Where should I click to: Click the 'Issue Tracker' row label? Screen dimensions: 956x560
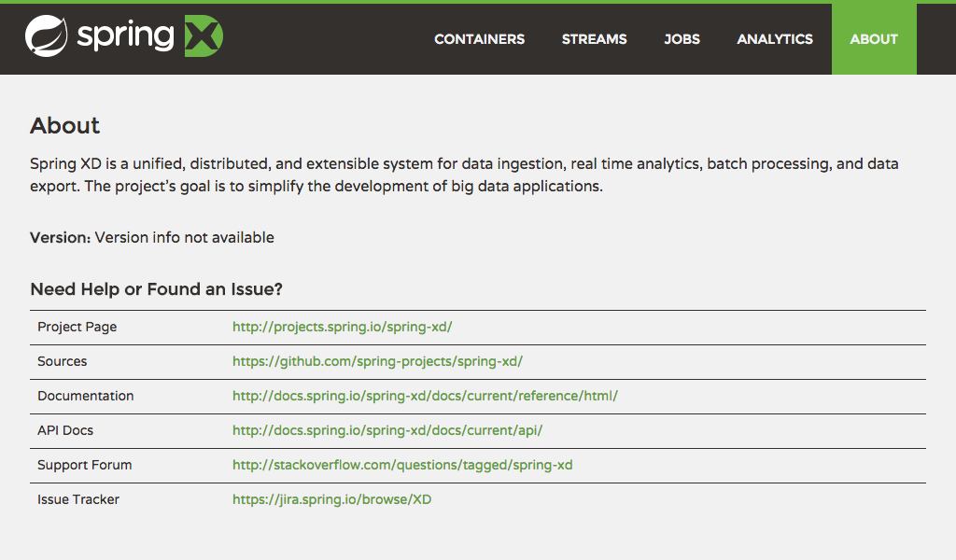[78, 499]
